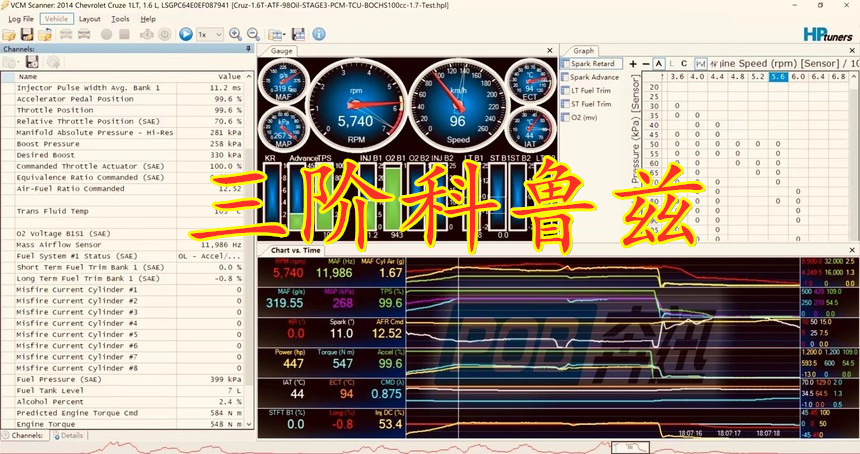This screenshot has width=860, height=454.
Task: Open log file folder icon
Action: [9, 35]
